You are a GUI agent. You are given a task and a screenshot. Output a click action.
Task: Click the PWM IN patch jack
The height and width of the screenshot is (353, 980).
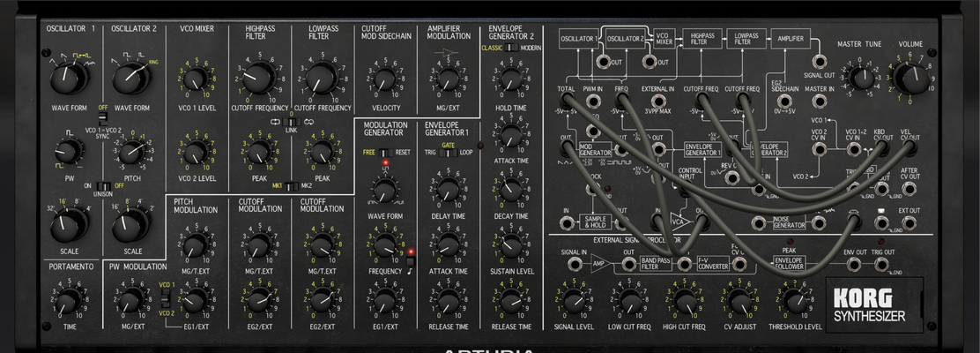(592, 101)
